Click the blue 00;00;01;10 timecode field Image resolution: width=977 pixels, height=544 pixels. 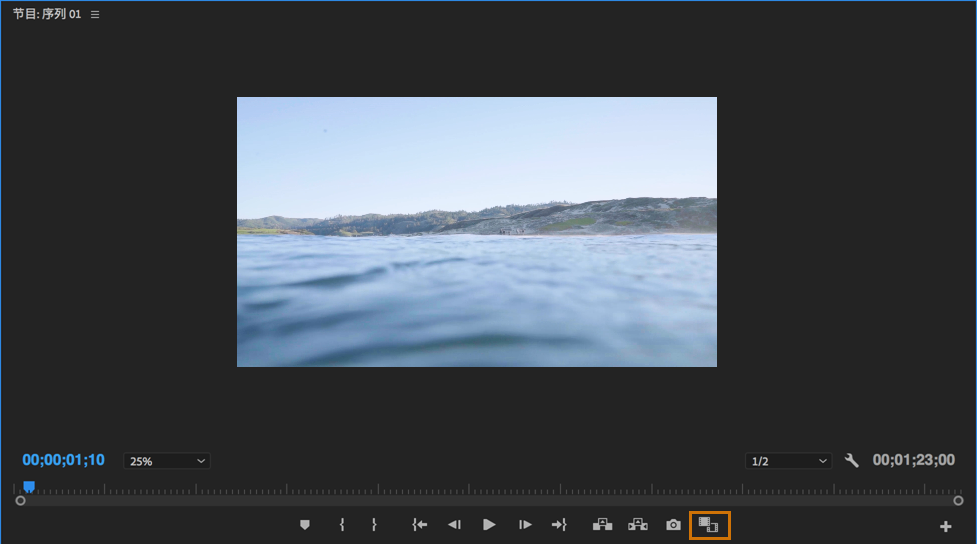tap(63, 461)
